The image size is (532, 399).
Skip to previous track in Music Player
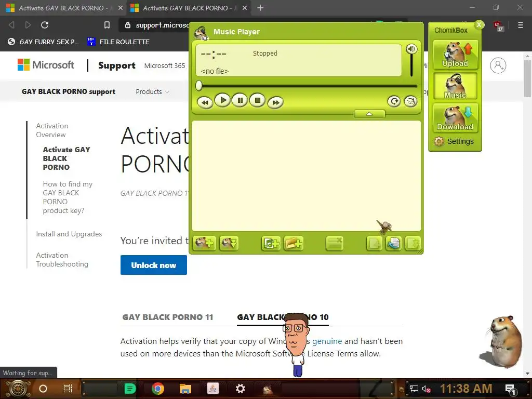point(205,102)
